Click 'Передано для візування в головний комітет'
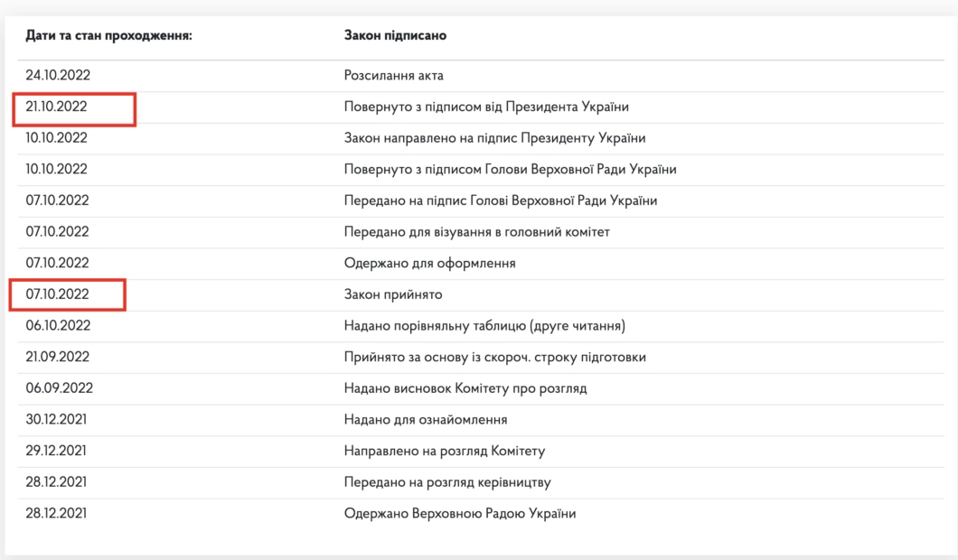This screenshot has height=560, width=958. pyautogui.click(x=476, y=232)
